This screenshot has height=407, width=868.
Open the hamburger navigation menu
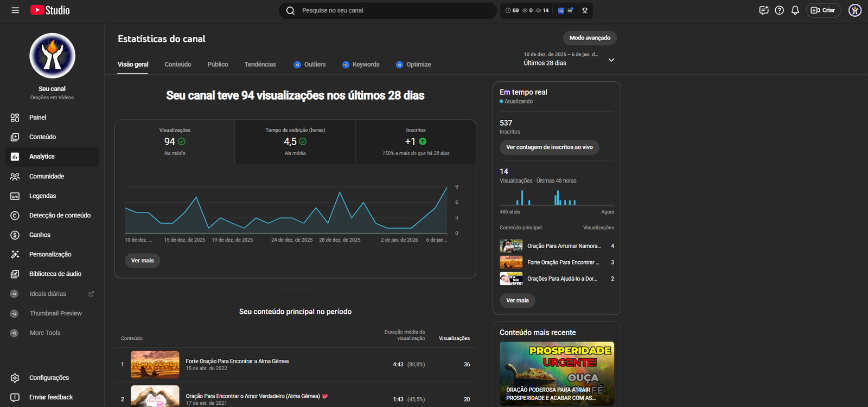(15, 10)
